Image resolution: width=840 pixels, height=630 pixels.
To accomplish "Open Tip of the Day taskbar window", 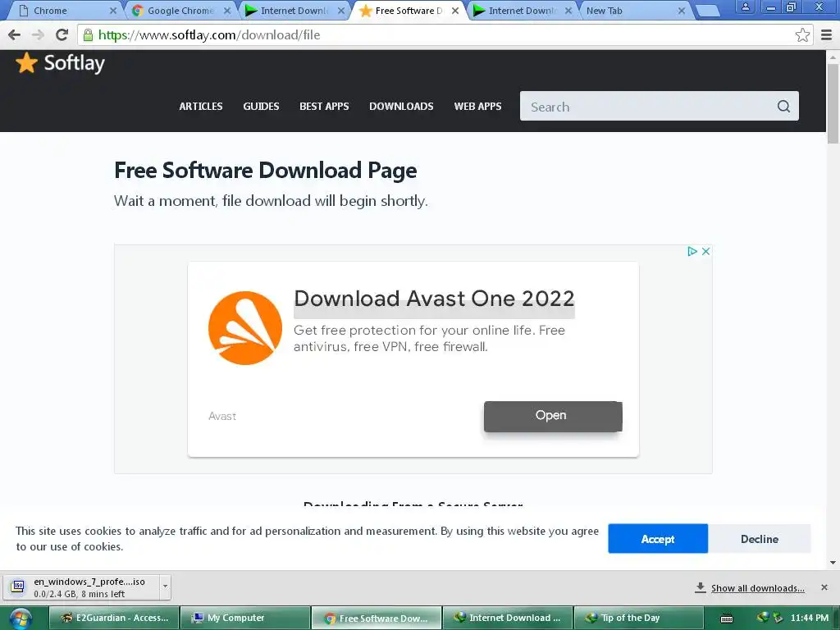I will click(x=638, y=618).
